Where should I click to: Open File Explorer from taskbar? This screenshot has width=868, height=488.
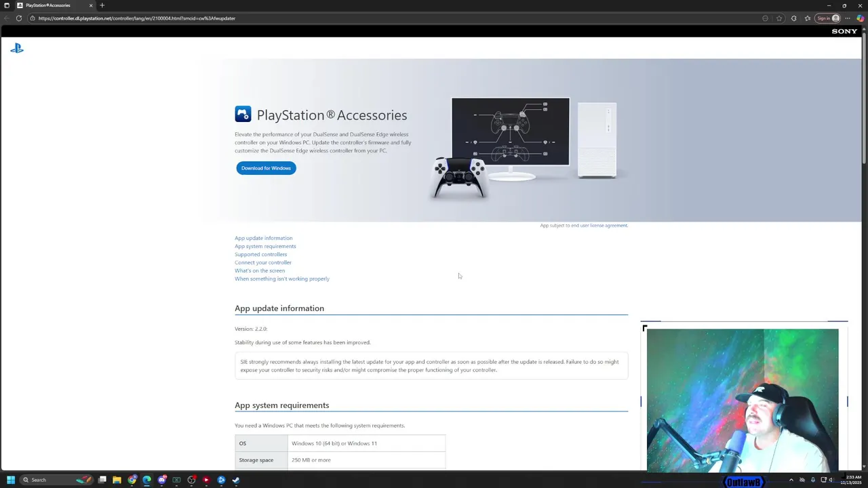point(117,480)
